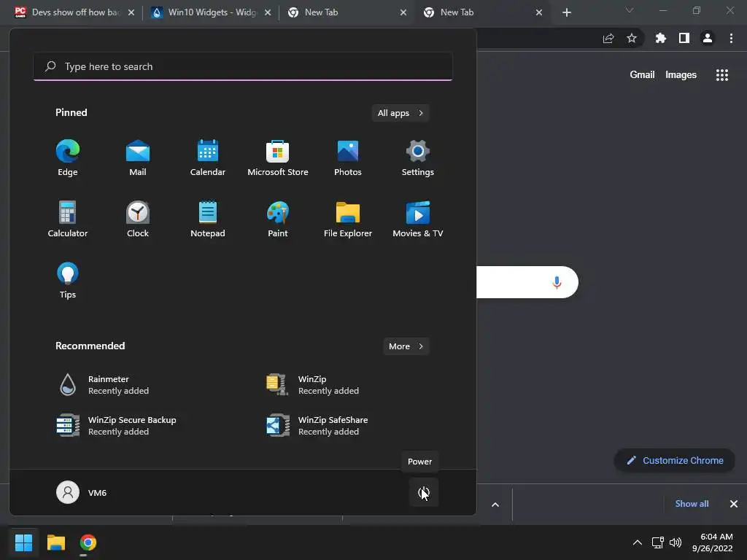Open the Edge pinned app
Image resolution: width=747 pixels, height=560 pixels.
68,158
